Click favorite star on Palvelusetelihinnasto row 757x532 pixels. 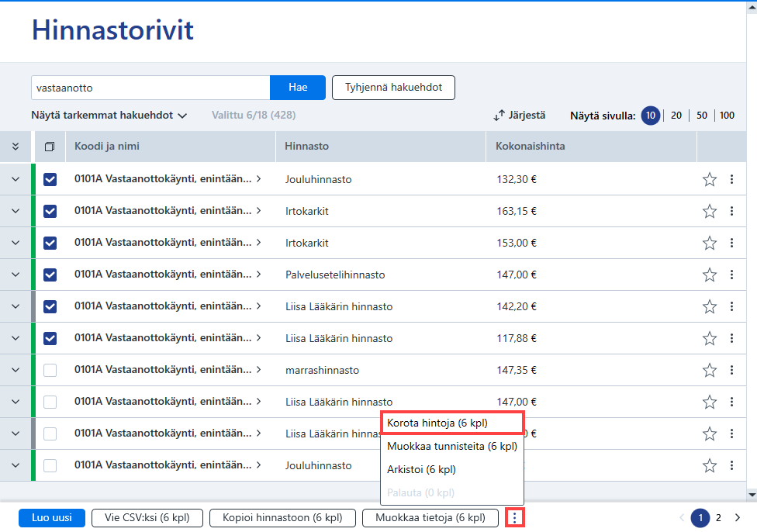[x=709, y=275]
